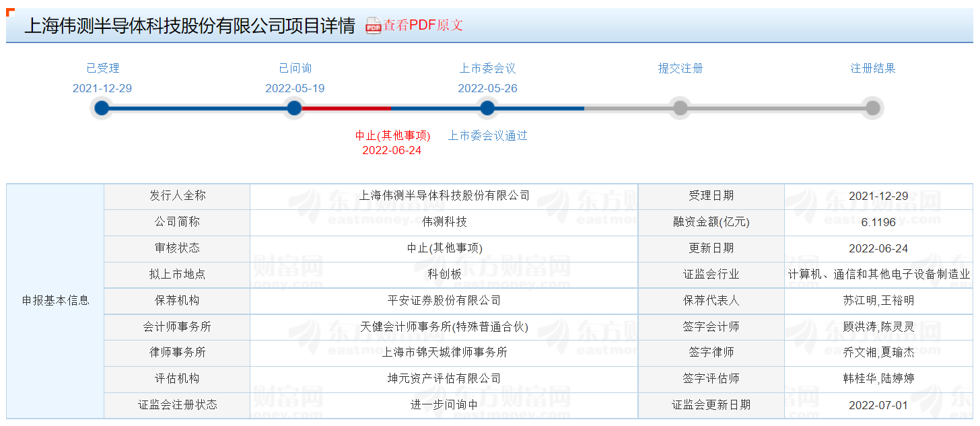The height and width of the screenshot is (426, 980).
Task: Click the 进一步问询中 value cell
Action: pyautogui.click(x=444, y=405)
